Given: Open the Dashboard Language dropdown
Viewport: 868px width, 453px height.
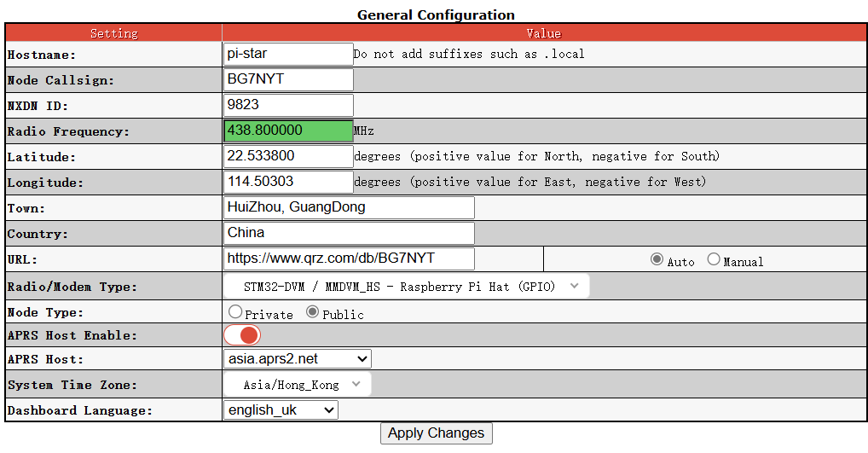Looking at the screenshot, I should pyautogui.click(x=281, y=410).
